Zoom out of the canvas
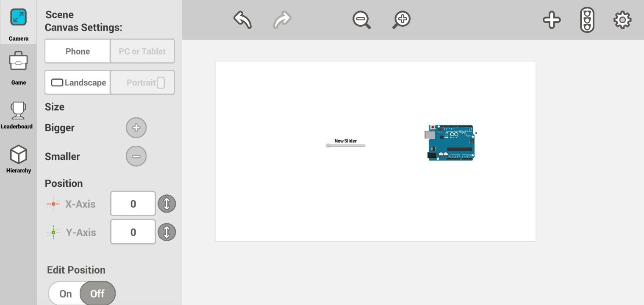644x305 pixels. 361,20
